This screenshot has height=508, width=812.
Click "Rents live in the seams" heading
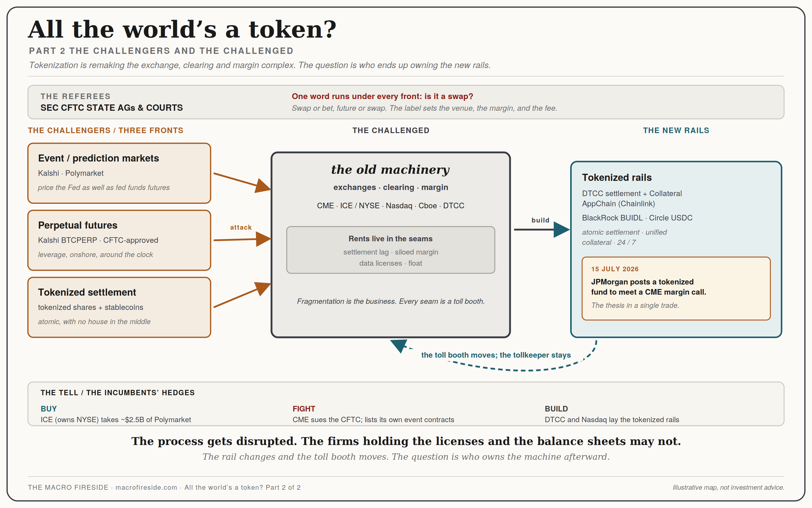391,239
